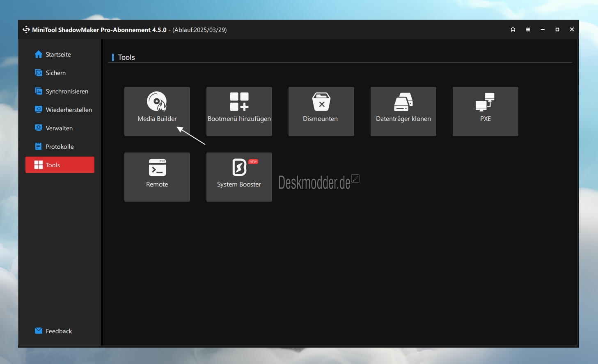Open Wiederherstellen in sidebar

point(60,109)
